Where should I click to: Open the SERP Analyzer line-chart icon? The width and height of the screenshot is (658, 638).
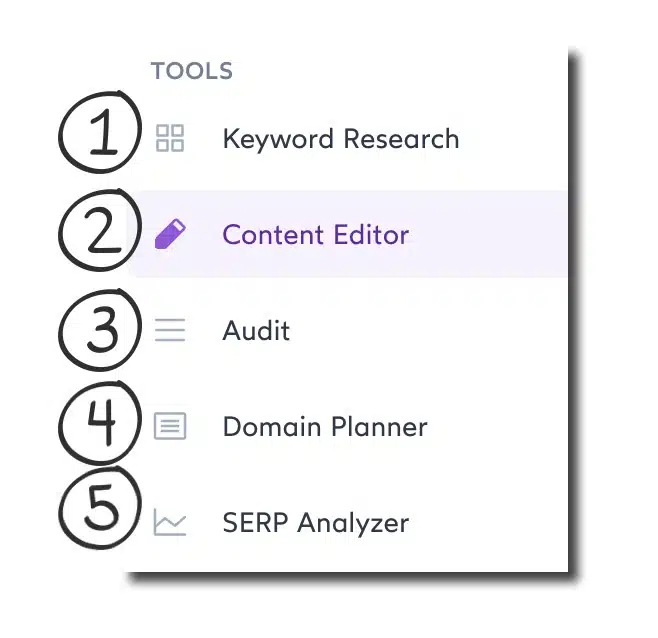170,522
